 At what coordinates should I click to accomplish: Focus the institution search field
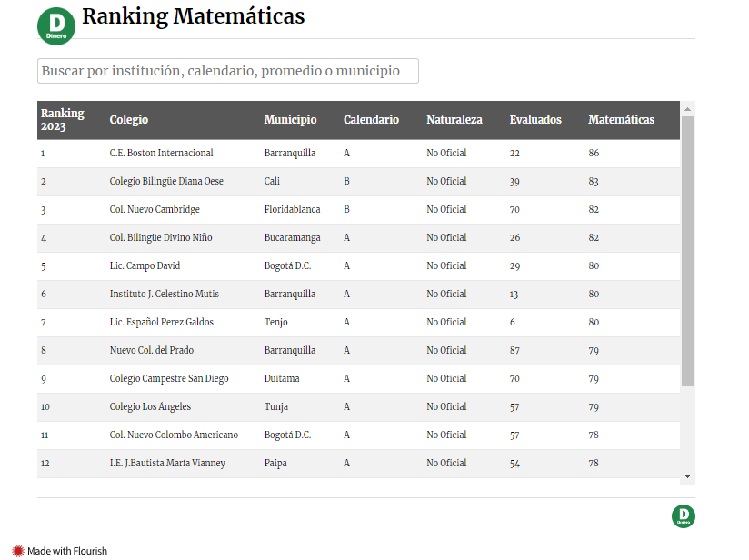coord(227,71)
